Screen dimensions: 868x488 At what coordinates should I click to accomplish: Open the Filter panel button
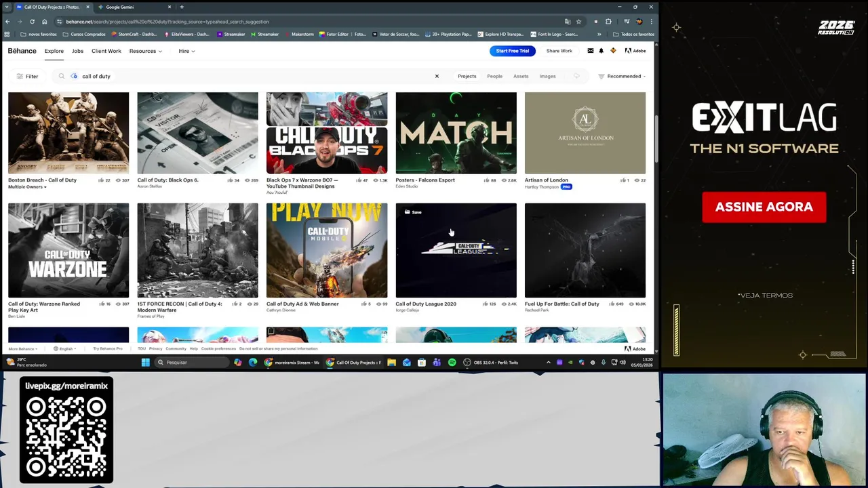[x=27, y=76]
